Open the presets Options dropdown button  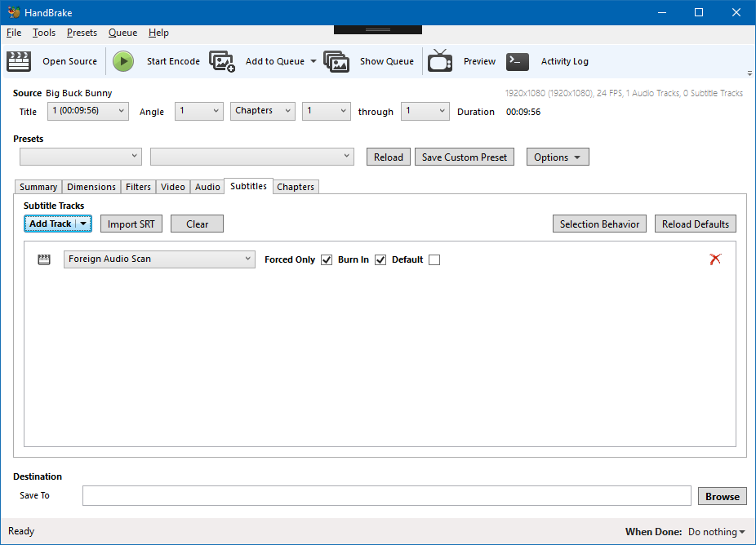[558, 157]
